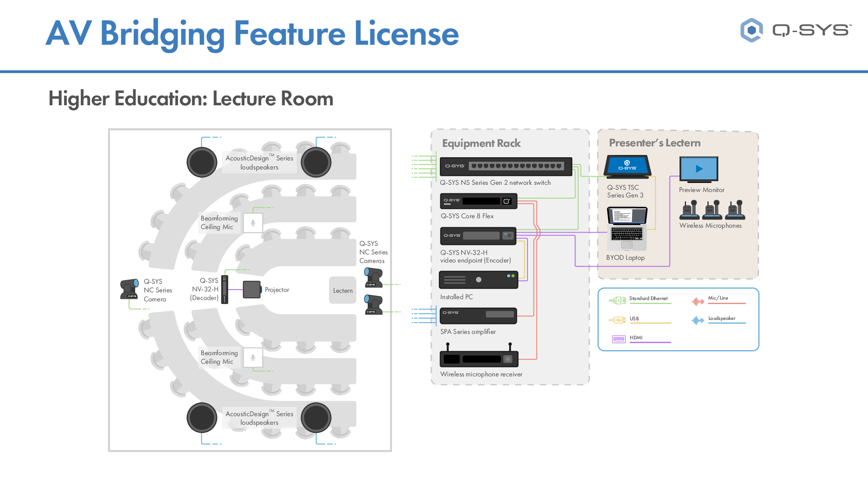Click the Equipment Rack heading
The height and width of the screenshot is (488, 868).
coord(481,143)
